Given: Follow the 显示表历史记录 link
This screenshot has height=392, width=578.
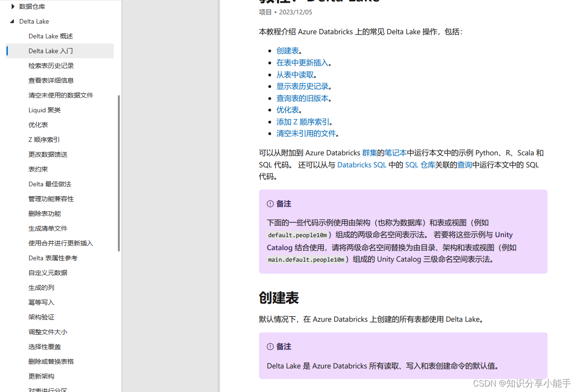Looking at the screenshot, I should click(x=302, y=86).
